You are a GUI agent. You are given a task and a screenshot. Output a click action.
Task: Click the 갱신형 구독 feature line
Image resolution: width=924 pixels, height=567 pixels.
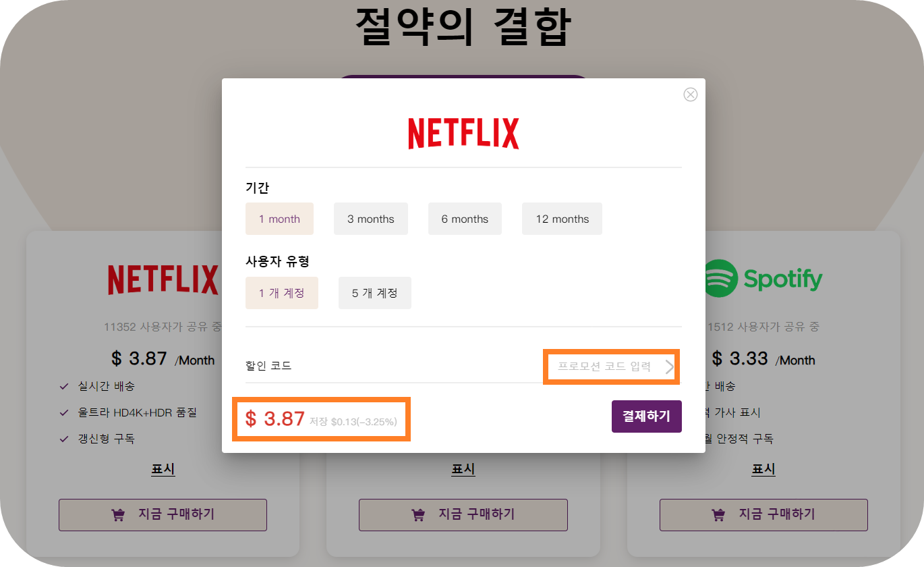pyautogui.click(x=106, y=439)
